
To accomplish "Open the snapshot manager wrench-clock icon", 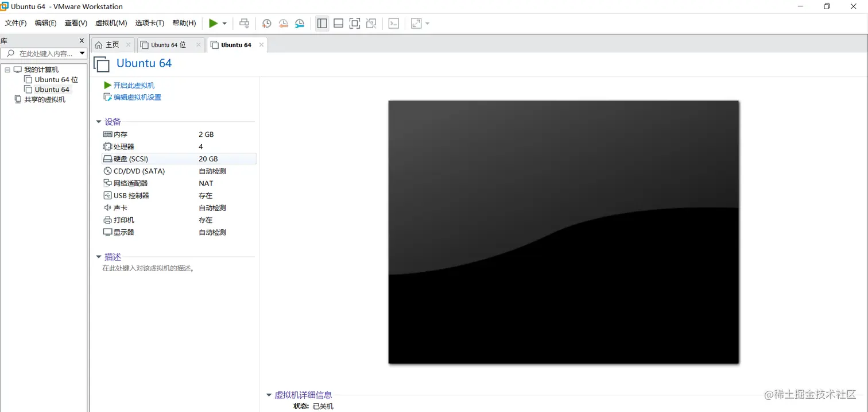I will pos(300,23).
